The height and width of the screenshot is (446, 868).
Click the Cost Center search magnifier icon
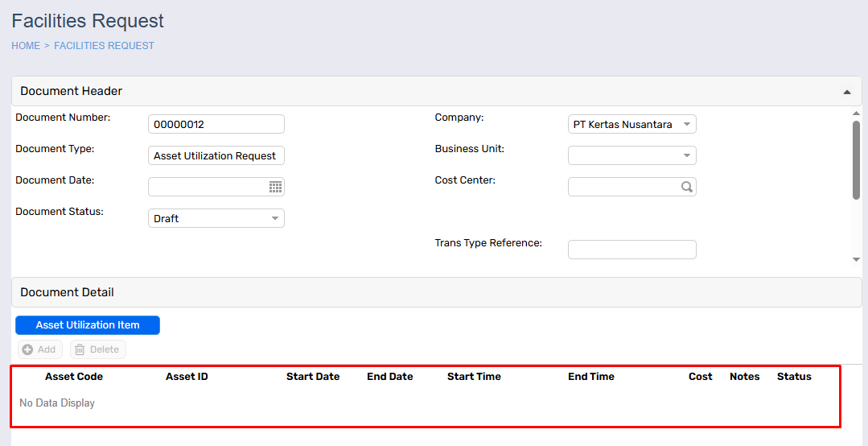coord(686,187)
